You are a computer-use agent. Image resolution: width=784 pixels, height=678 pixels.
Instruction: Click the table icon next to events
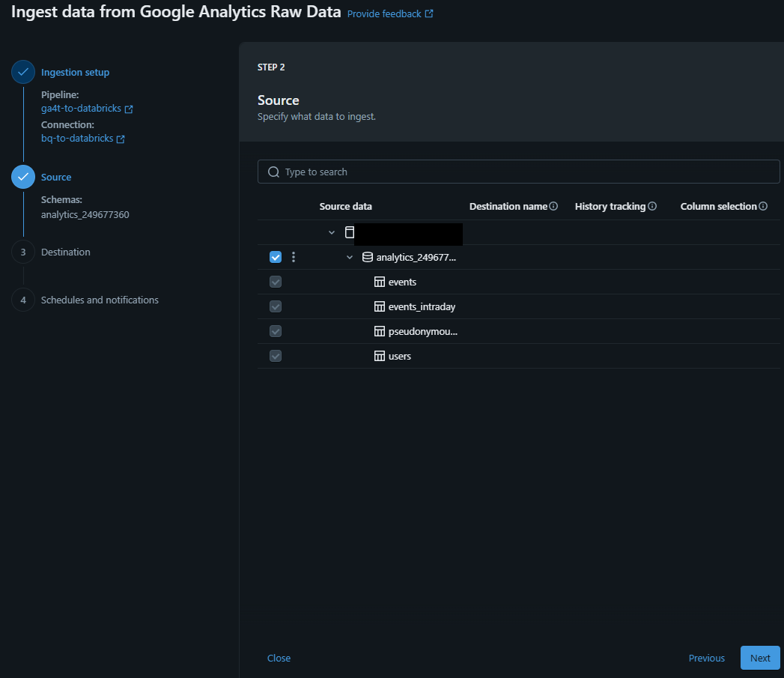(380, 282)
